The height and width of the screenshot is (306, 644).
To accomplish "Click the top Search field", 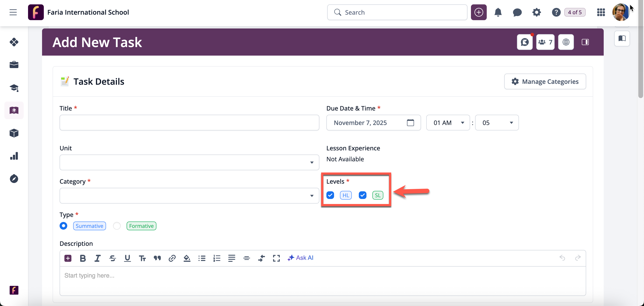I will click(x=397, y=12).
